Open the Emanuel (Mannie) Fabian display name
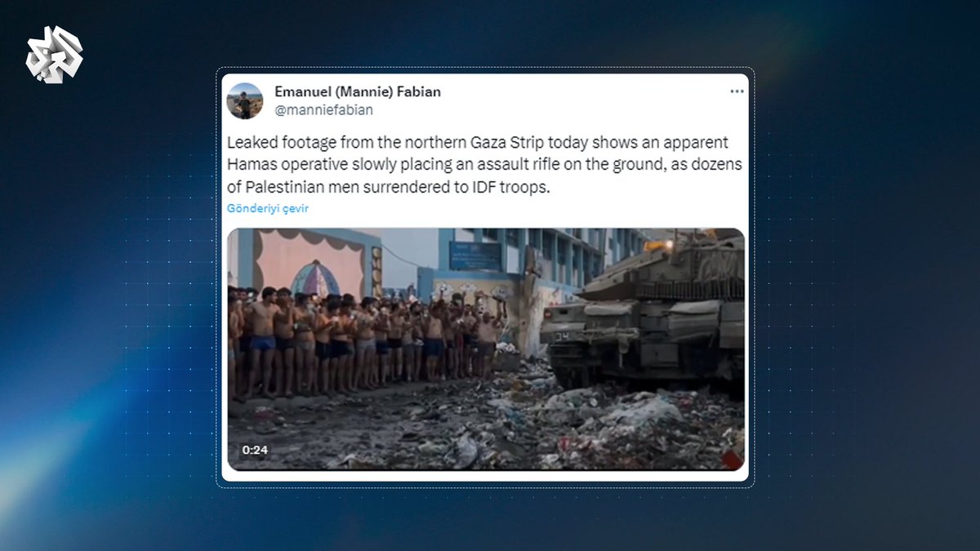The width and height of the screenshot is (980, 551). pyautogui.click(x=358, y=91)
